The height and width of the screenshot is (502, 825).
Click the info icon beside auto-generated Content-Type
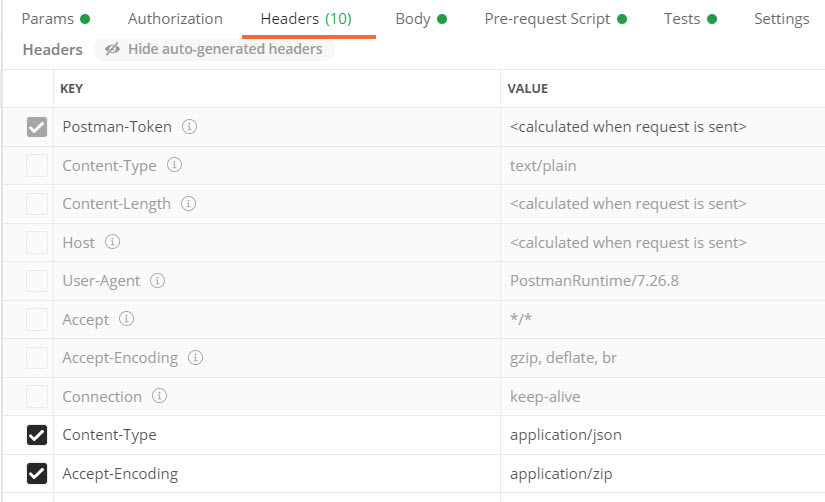click(x=174, y=166)
